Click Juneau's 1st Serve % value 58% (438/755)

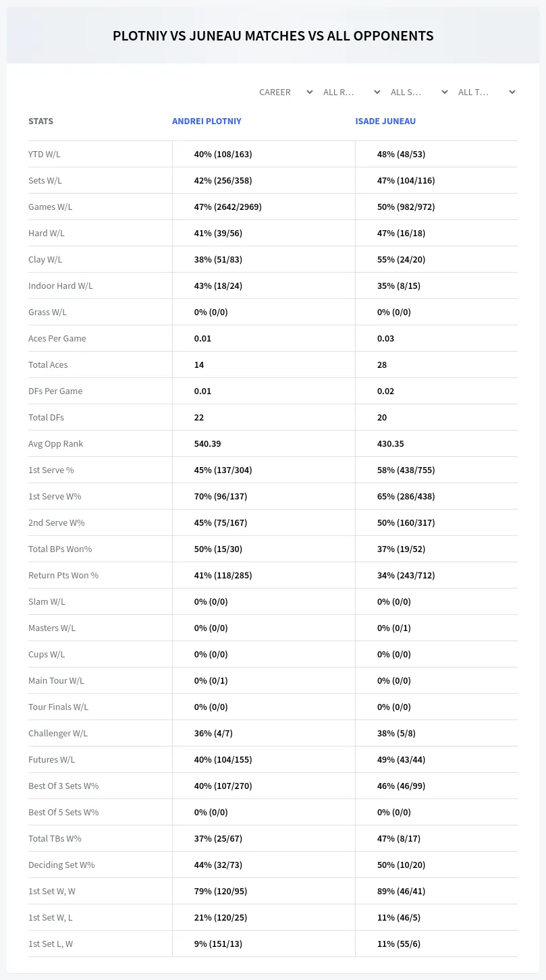point(406,470)
